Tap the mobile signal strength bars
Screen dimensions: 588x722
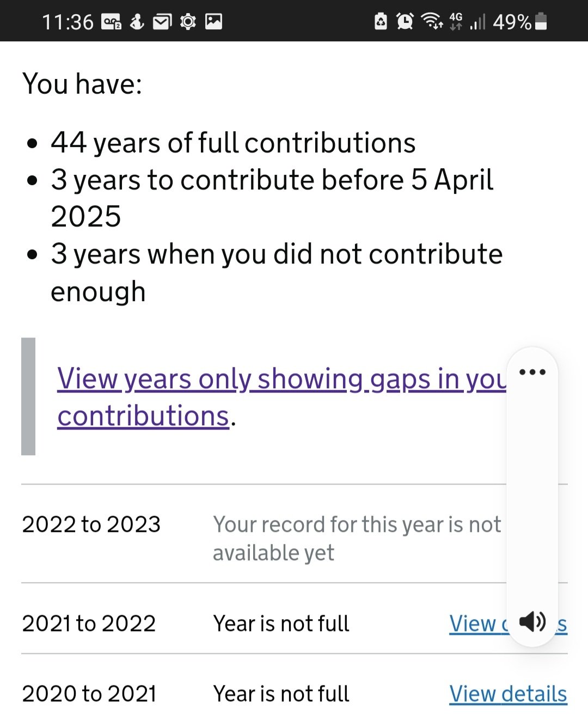coord(477,23)
